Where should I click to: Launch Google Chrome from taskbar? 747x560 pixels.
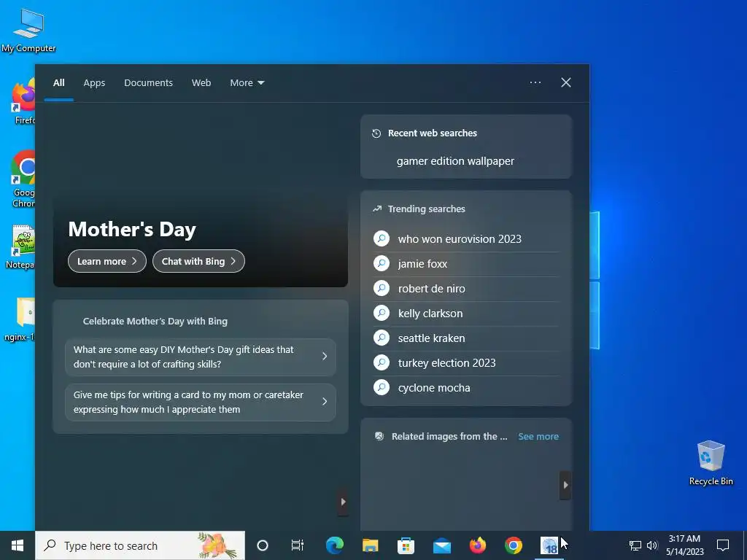[513, 545]
